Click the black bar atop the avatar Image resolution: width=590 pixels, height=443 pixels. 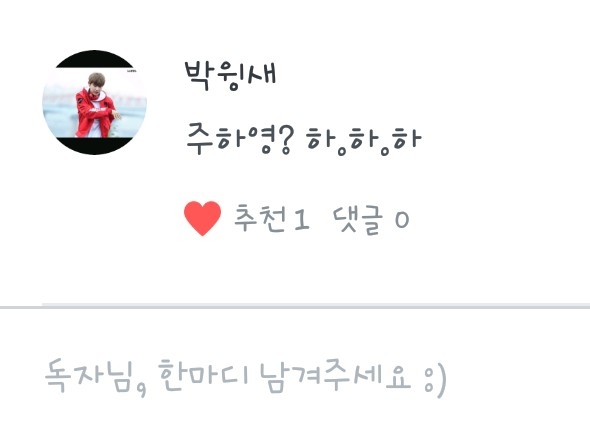[94, 59]
